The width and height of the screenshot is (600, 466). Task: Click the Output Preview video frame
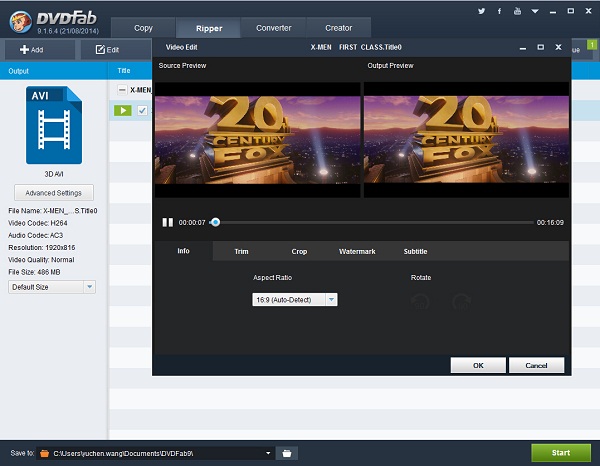pos(466,140)
